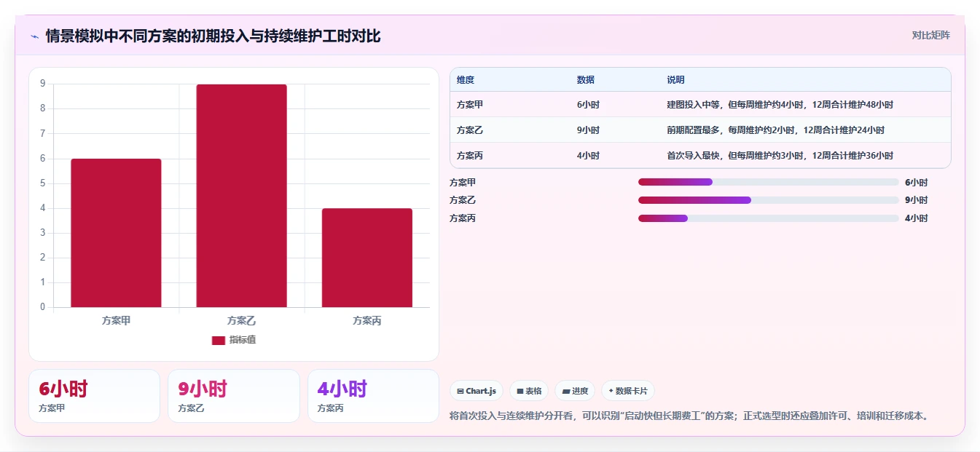Click the 9小时 table data cell
The height and width of the screenshot is (452, 980).
tap(588, 130)
